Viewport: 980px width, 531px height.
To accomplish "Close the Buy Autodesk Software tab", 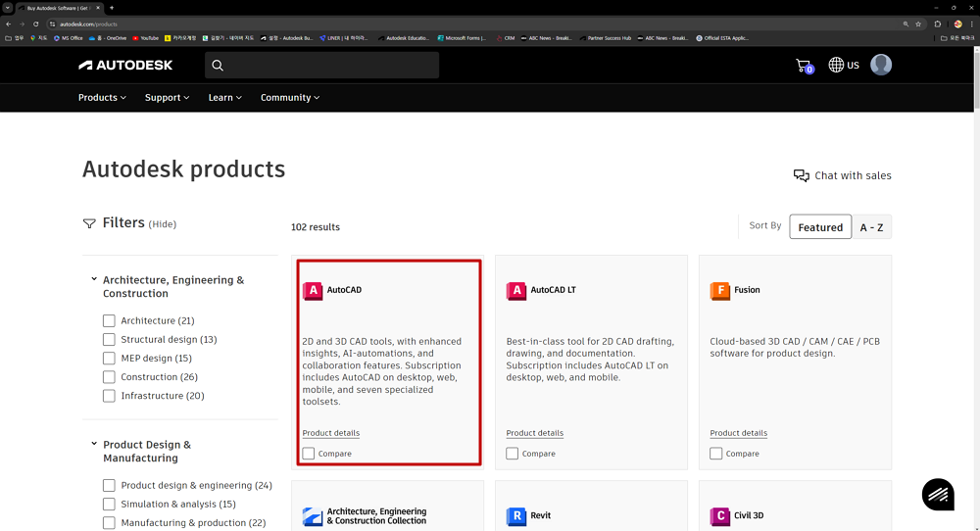I will coord(97,8).
